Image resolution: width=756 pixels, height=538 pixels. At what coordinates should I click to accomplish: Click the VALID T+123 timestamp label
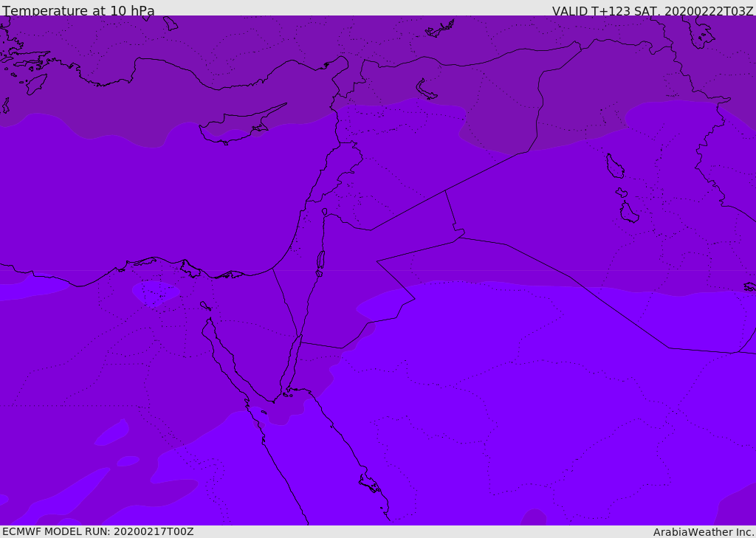click(653, 10)
